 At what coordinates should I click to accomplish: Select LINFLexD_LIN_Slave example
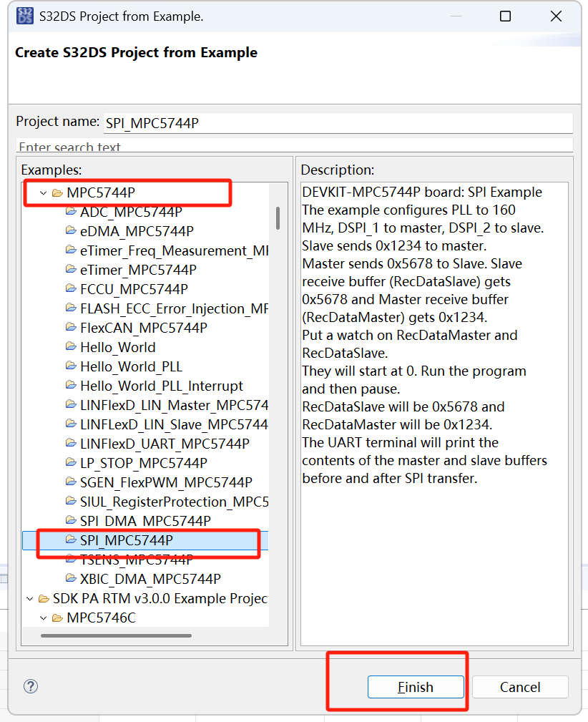click(174, 424)
